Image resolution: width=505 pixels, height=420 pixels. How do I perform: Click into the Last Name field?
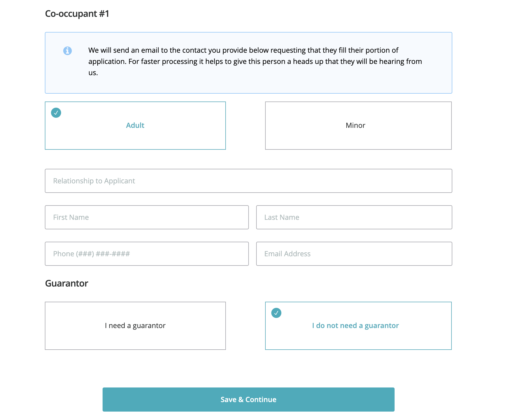pos(354,217)
